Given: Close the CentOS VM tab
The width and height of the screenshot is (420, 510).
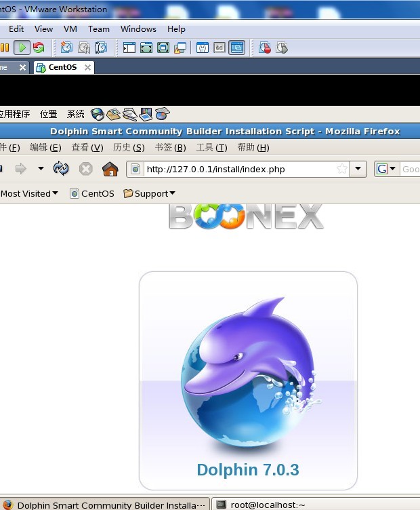Looking at the screenshot, I should (87, 67).
